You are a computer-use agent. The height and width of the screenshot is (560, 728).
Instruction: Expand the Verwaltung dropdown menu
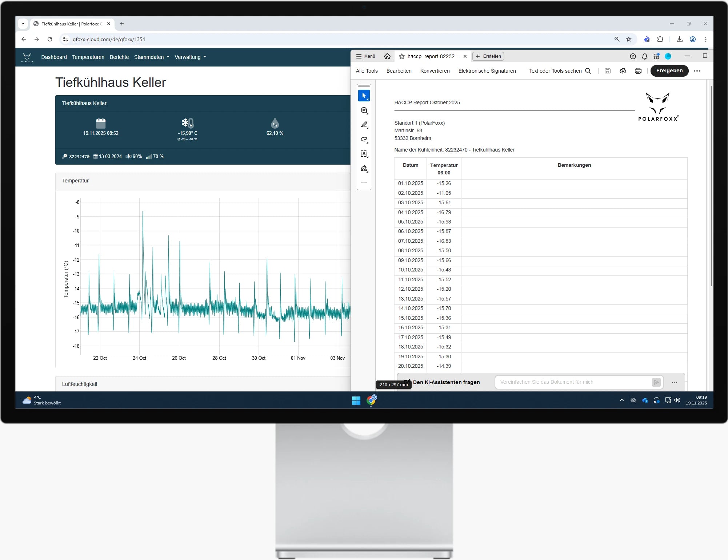click(x=190, y=57)
